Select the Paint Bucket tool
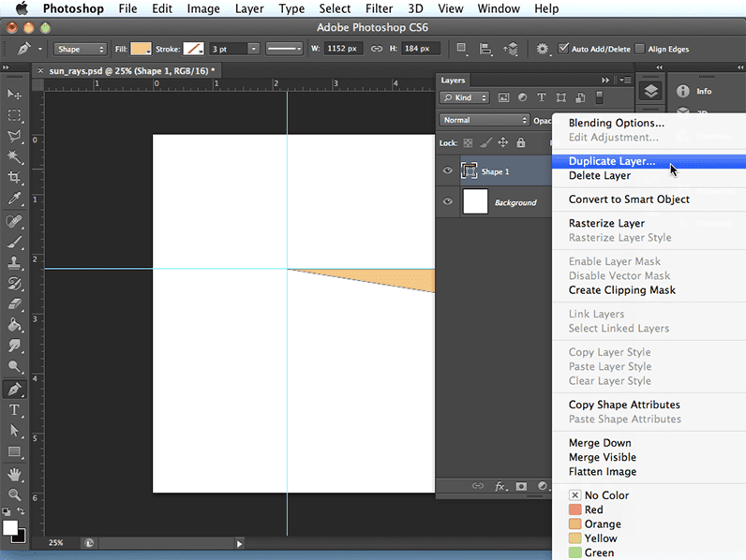The image size is (746, 560). 14,325
